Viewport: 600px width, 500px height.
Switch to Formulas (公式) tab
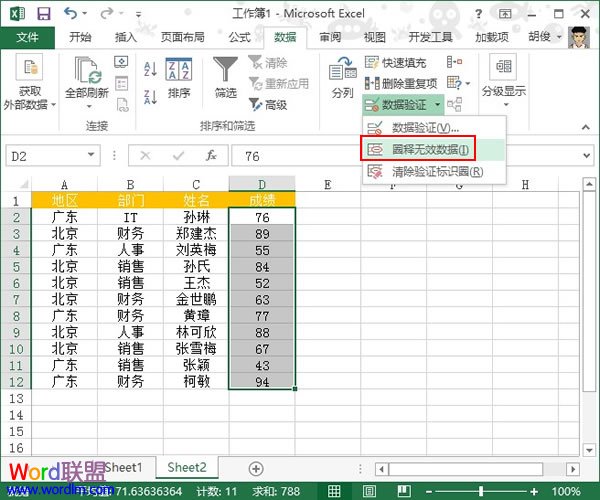tap(240, 37)
